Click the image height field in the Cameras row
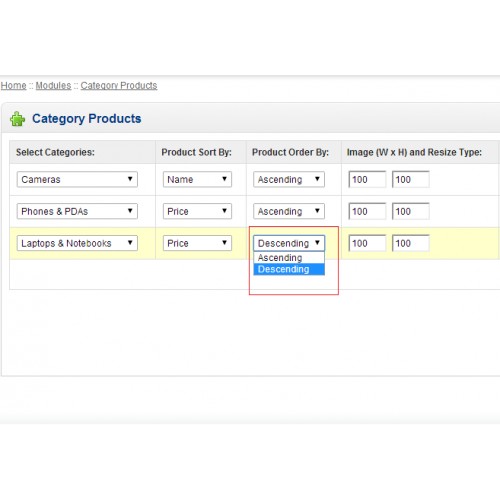This screenshot has width=500, height=500. tap(410, 179)
